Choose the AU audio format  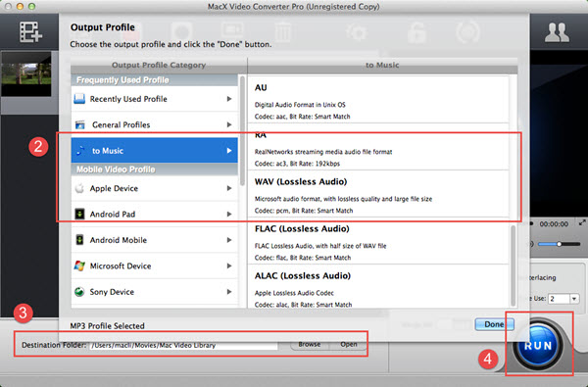pos(378,100)
